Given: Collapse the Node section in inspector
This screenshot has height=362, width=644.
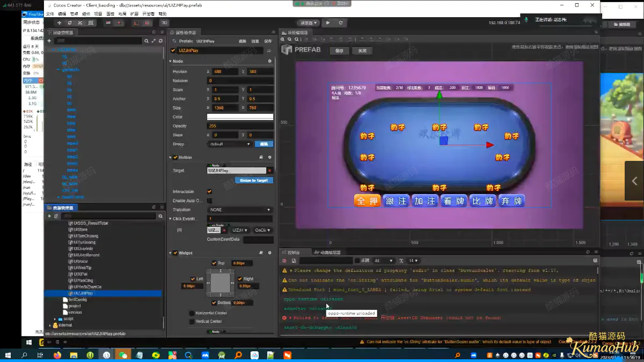Looking at the screenshot, I should click(170, 61).
